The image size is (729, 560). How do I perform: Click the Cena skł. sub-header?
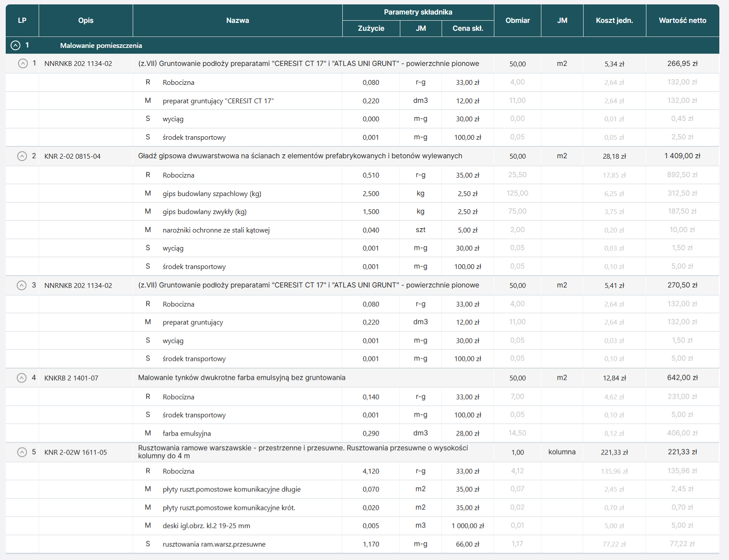(x=468, y=28)
